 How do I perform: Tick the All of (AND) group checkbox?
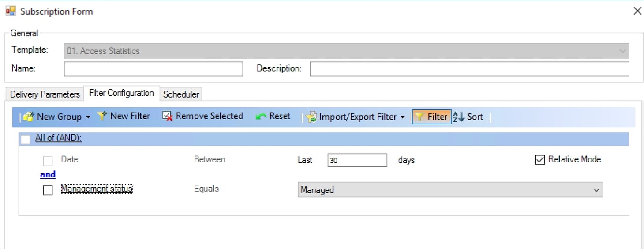point(26,139)
